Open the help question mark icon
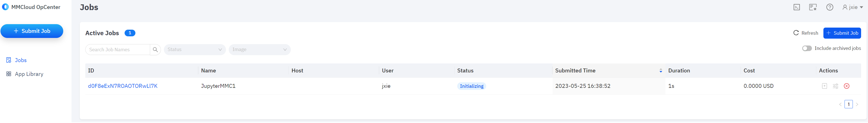 [830, 7]
